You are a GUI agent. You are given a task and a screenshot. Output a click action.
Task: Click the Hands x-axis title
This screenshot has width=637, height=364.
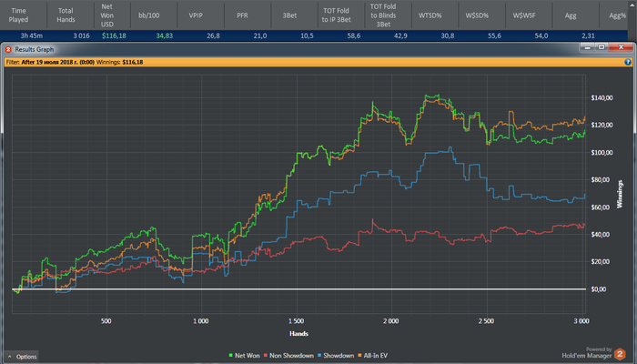point(298,334)
